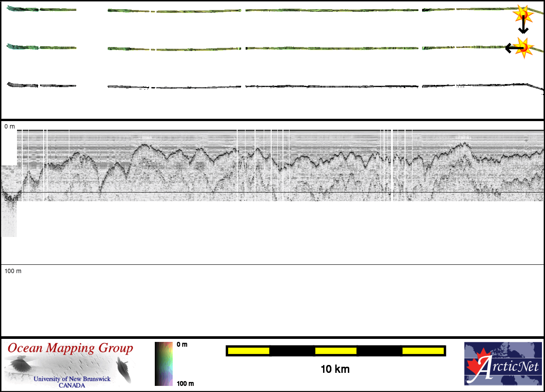
Task: Click the black downward arrow
Action: (x=523, y=27)
